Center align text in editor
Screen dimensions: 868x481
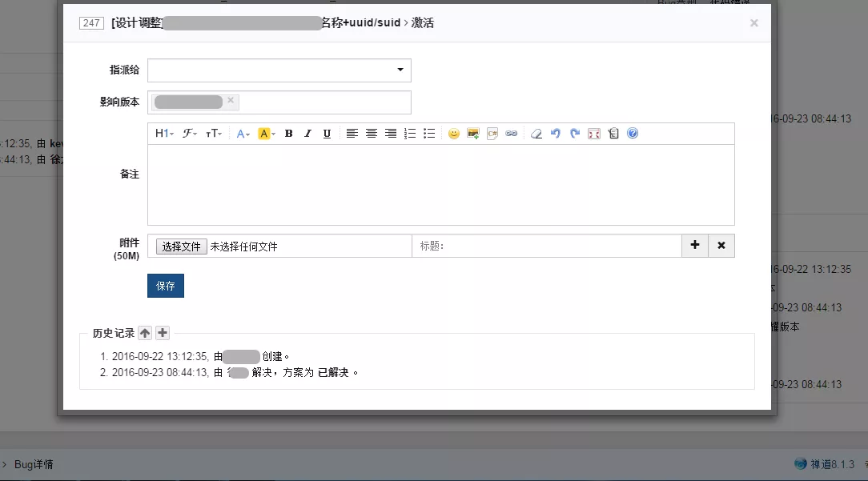click(372, 134)
